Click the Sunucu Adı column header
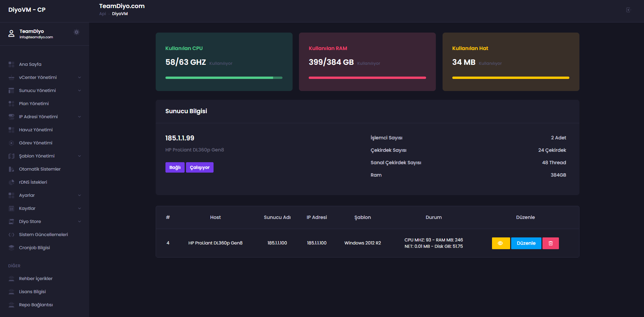The width and height of the screenshot is (644, 317). tap(277, 217)
